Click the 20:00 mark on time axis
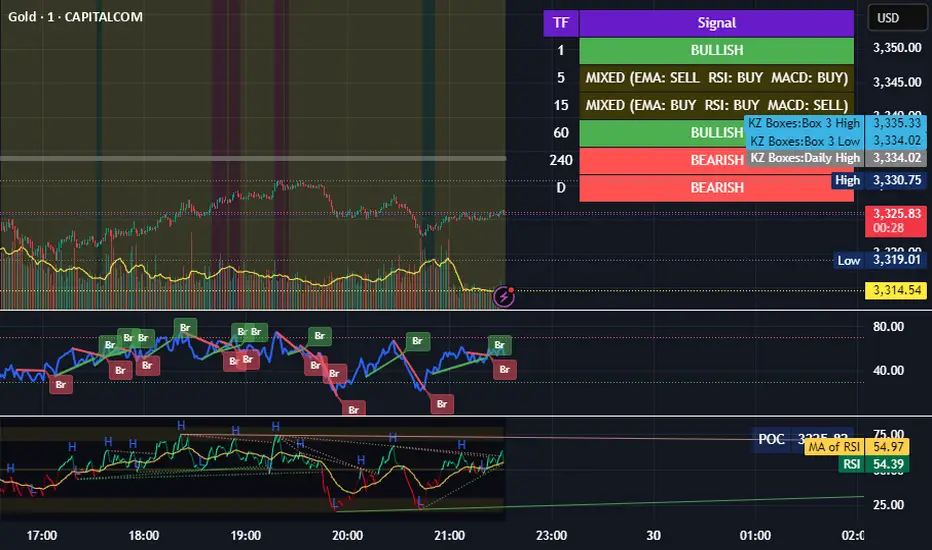 point(347,534)
